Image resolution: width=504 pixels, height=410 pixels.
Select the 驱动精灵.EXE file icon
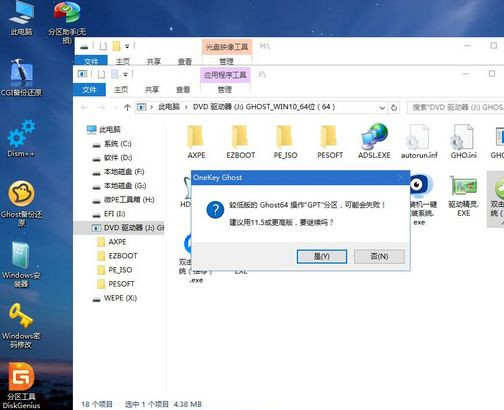tap(463, 197)
